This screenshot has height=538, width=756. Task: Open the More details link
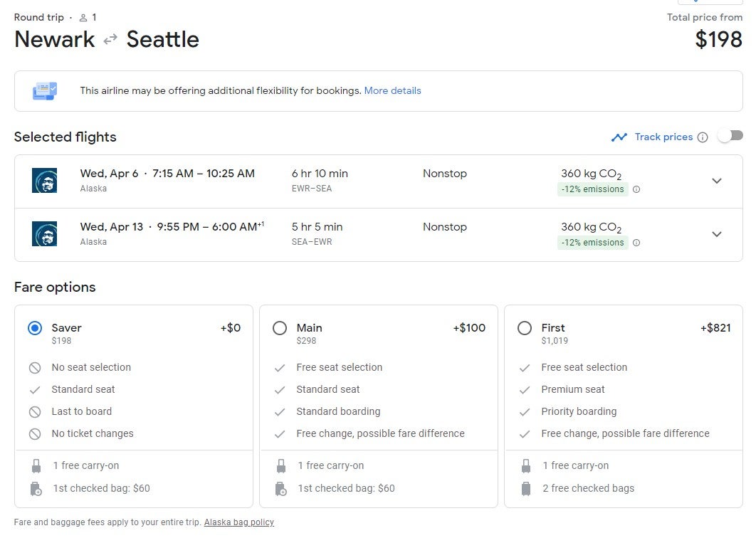pos(392,90)
